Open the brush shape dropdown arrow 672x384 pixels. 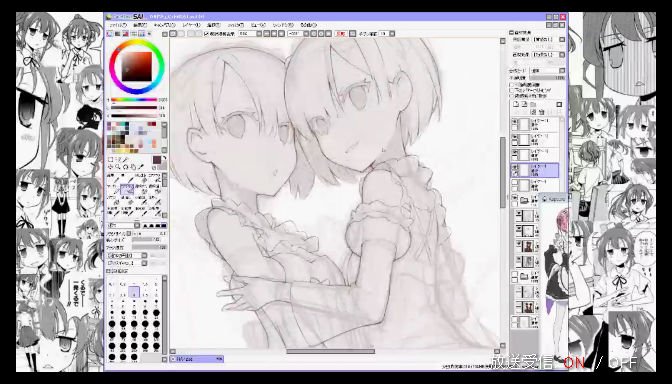click(144, 255)
